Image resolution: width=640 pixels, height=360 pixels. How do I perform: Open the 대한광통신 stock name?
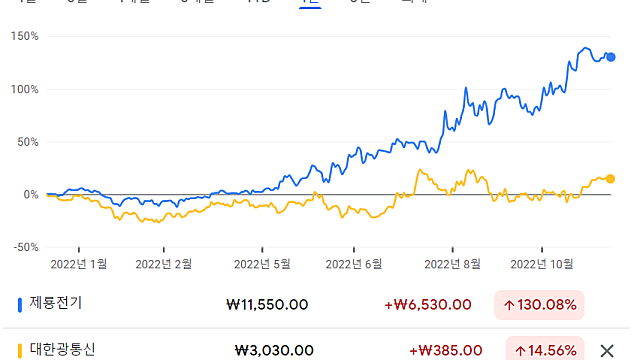coord(62,349)
